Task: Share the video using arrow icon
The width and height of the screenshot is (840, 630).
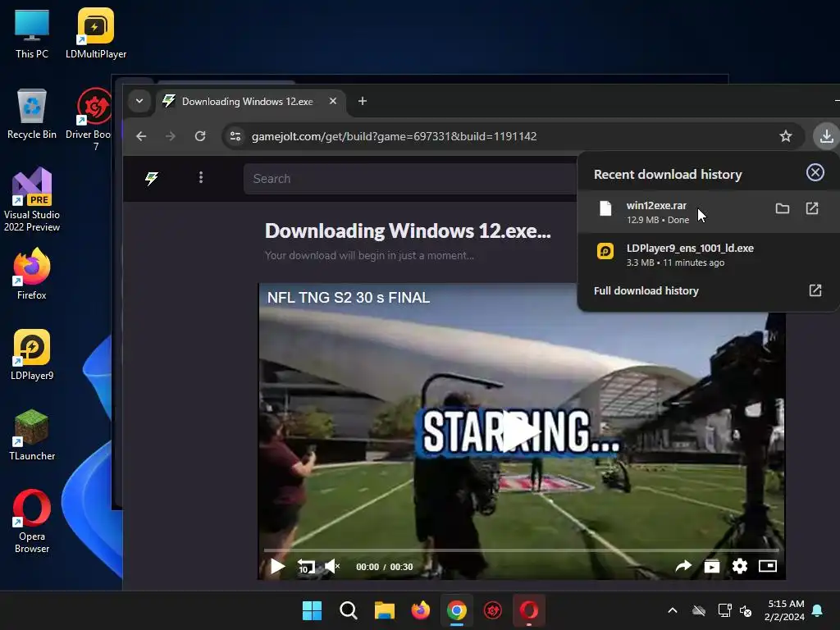Action: 683,566
